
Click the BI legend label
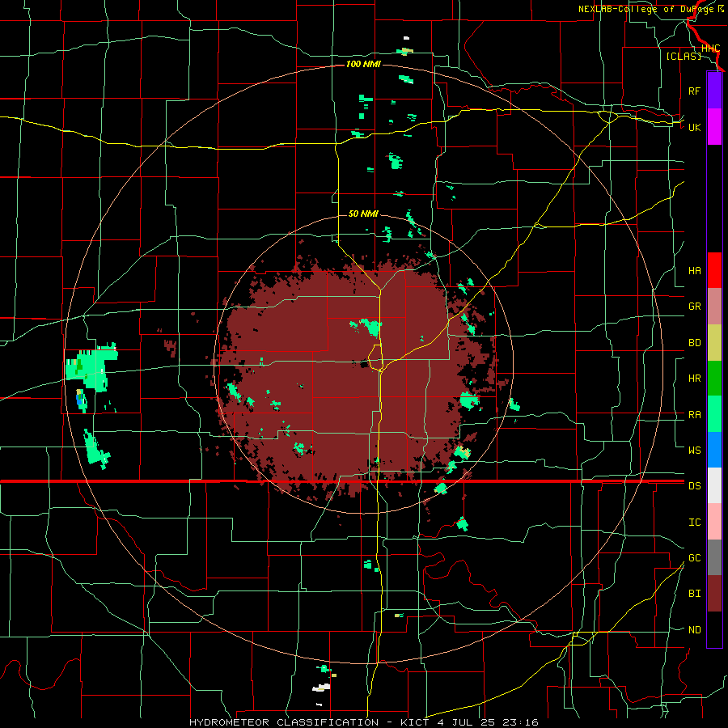click(694, 594)
